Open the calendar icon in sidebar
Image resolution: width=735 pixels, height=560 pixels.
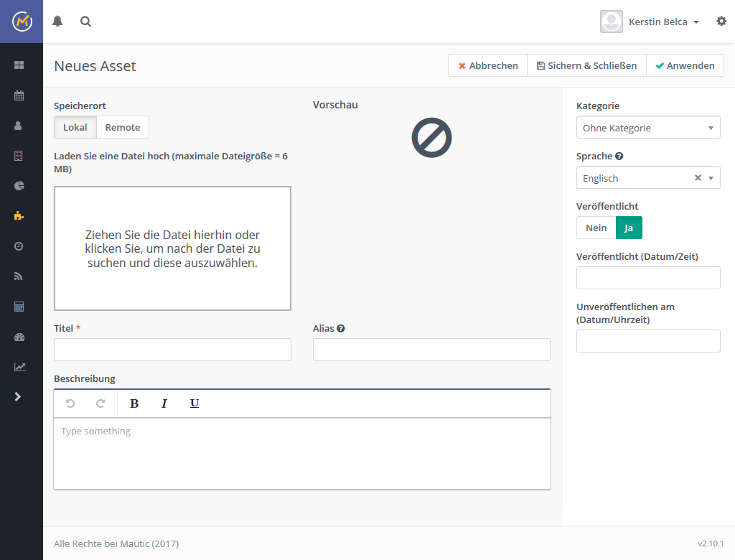[x=19, y=95]
